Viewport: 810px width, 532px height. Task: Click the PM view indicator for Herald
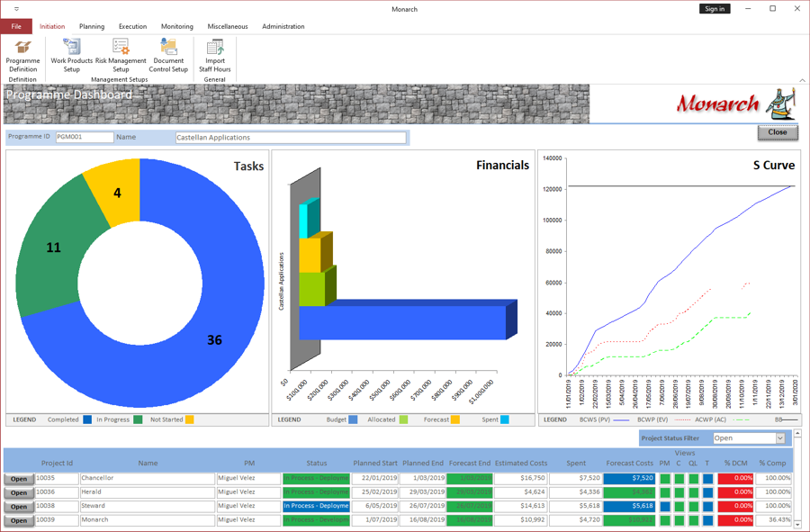coord(665,492)
